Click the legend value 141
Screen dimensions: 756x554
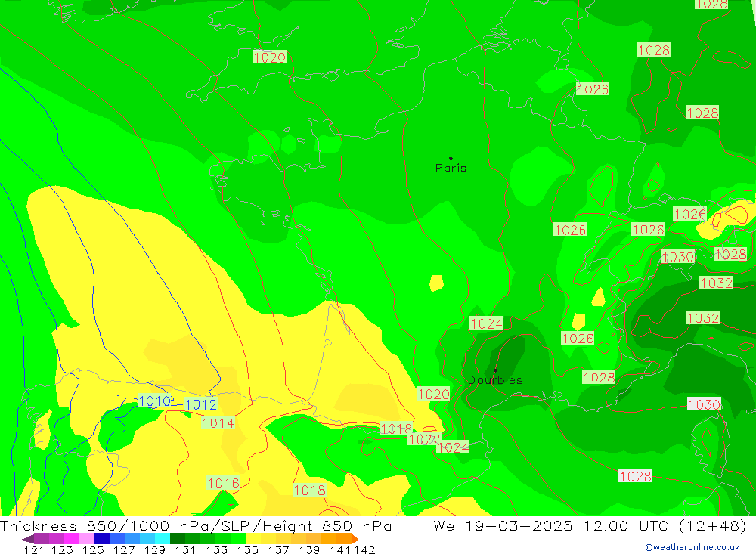pos(339,549)
